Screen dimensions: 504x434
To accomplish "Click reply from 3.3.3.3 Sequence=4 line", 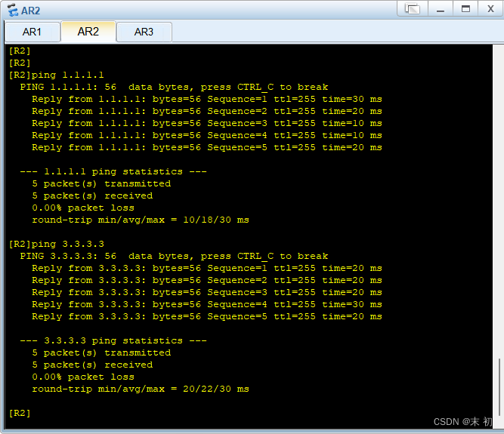I will (207, 304).
